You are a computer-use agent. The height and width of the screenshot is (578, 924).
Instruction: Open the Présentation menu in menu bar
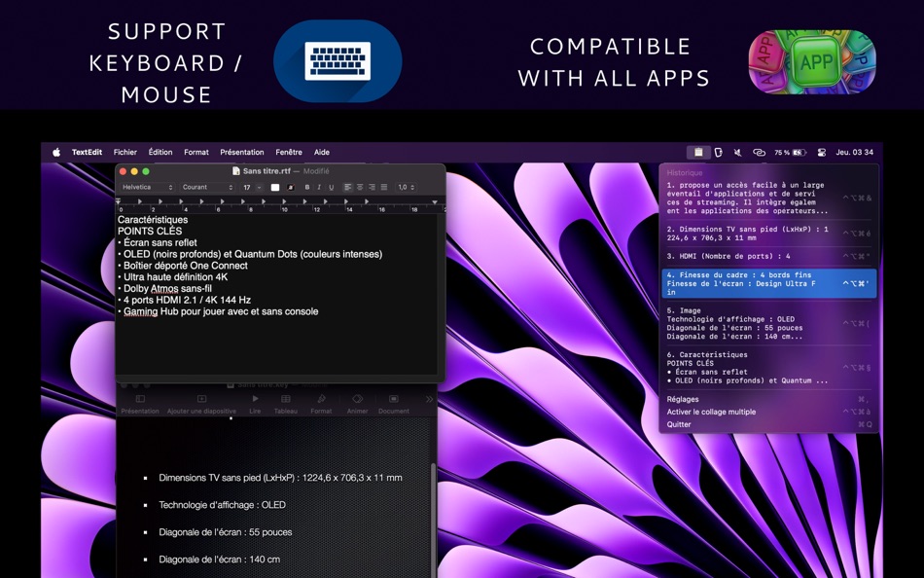(241, 152)
